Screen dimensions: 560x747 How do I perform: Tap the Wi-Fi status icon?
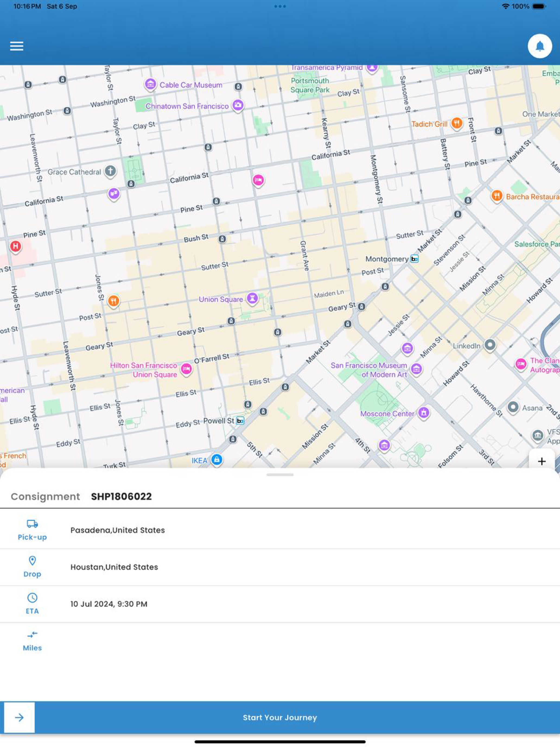click(505, 7)
